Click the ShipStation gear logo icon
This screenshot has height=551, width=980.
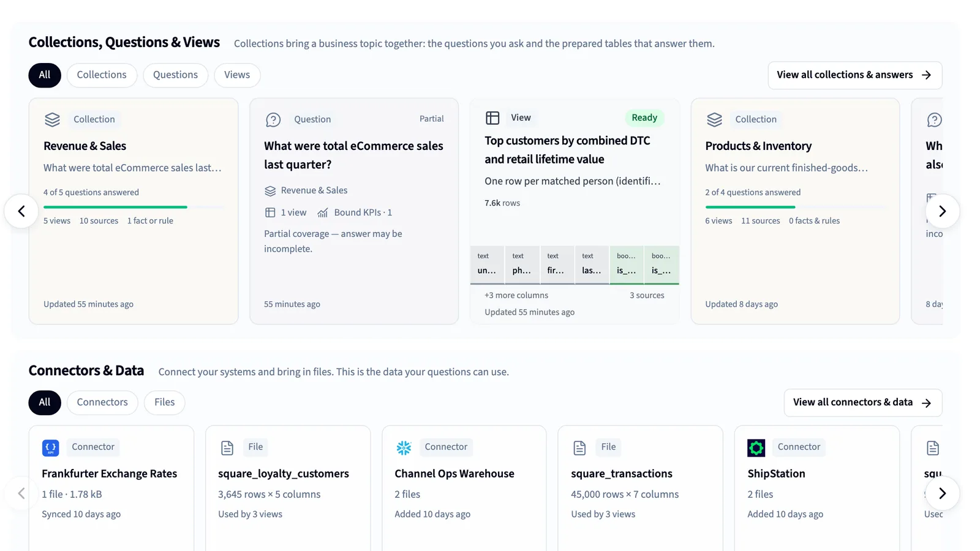coord(756,448)
